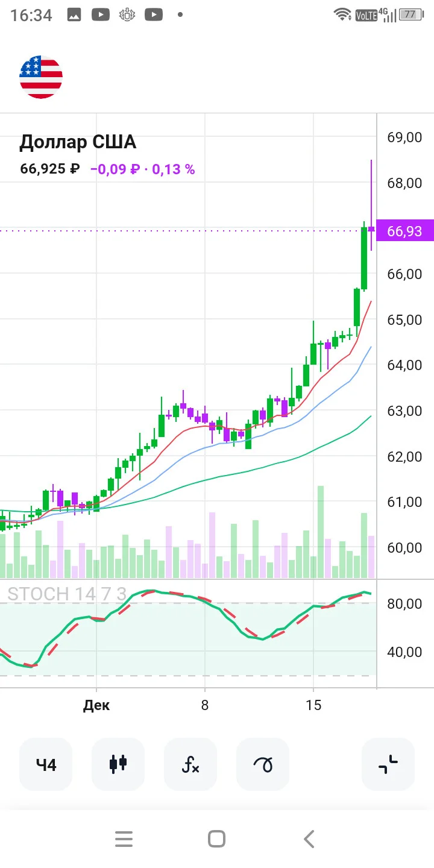This screenshot has height=868, width=434.
Task: Tap the 64,00 price axis label
Action: click(404, 365)
